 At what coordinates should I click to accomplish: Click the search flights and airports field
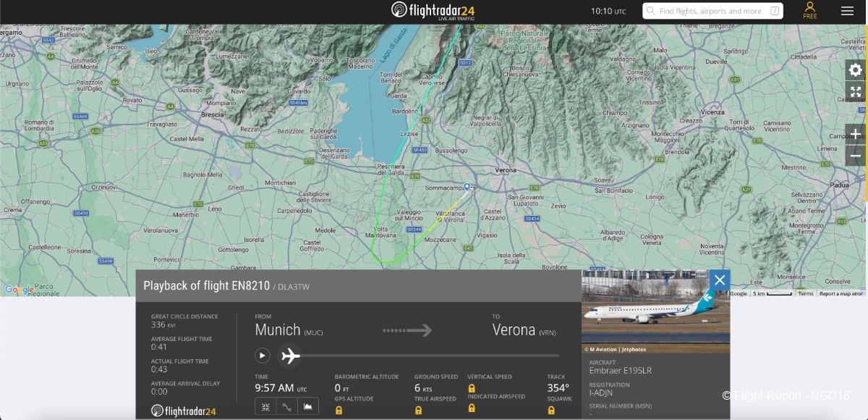tap(712, 11)
